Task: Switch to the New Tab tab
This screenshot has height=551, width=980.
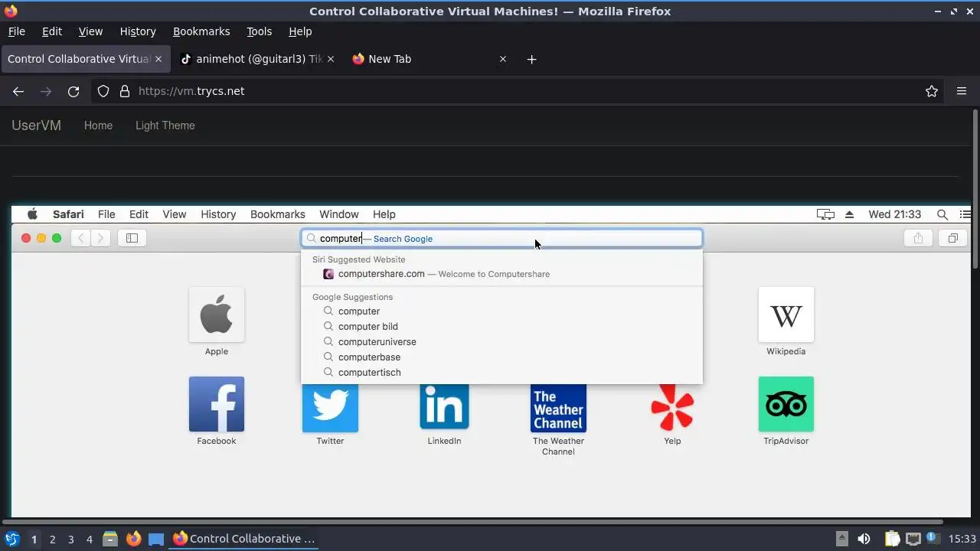Action: (x=430, y=59)
